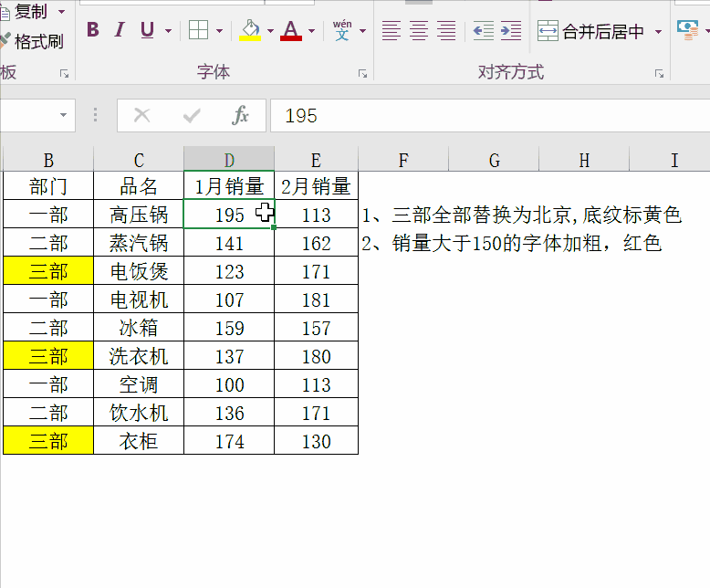
Task: Align text right
Action: click(446, 30)
